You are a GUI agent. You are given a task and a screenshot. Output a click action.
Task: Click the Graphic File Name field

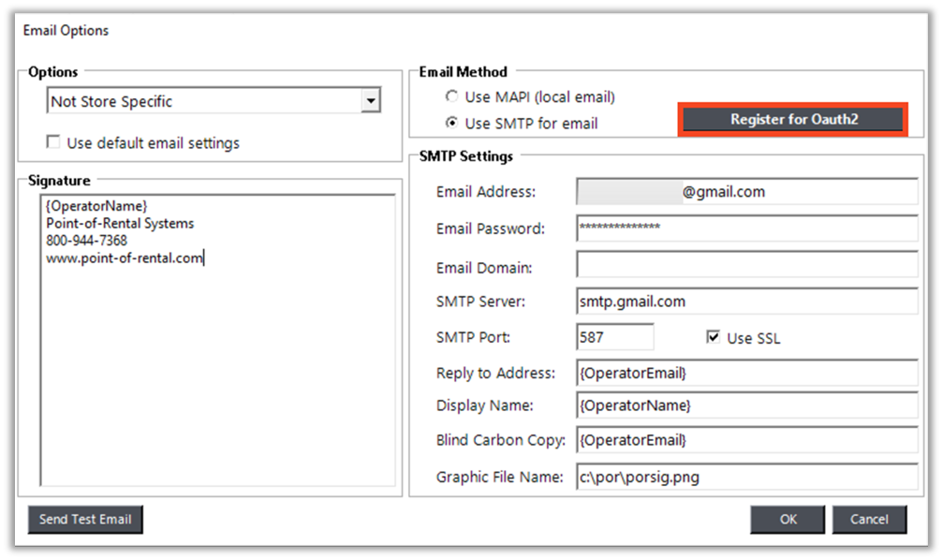click(746, 477)
